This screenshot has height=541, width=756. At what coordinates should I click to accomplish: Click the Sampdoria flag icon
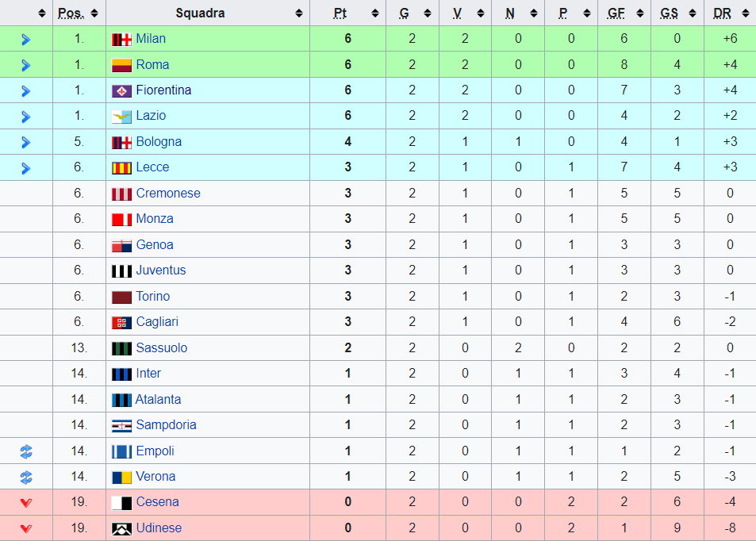[121, 426]
